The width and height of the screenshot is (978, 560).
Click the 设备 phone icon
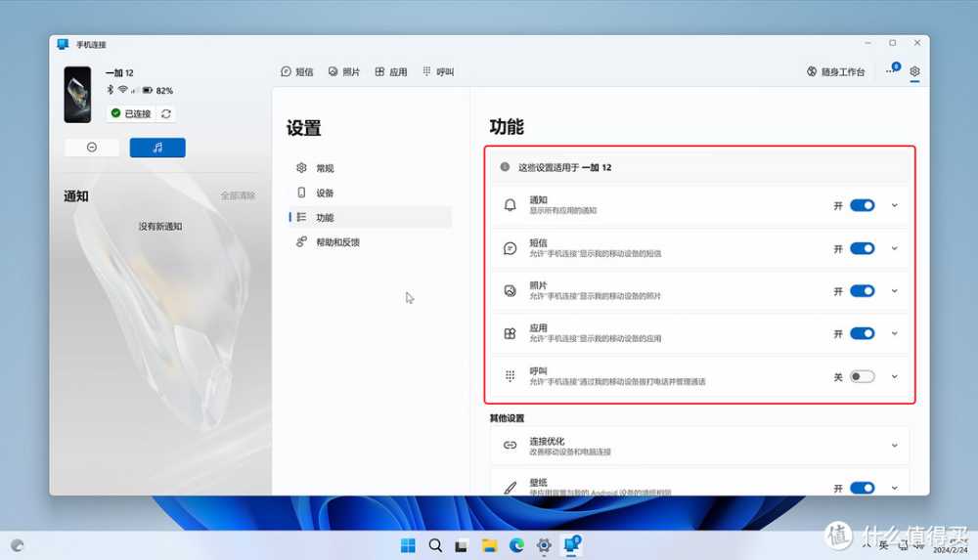301,193
